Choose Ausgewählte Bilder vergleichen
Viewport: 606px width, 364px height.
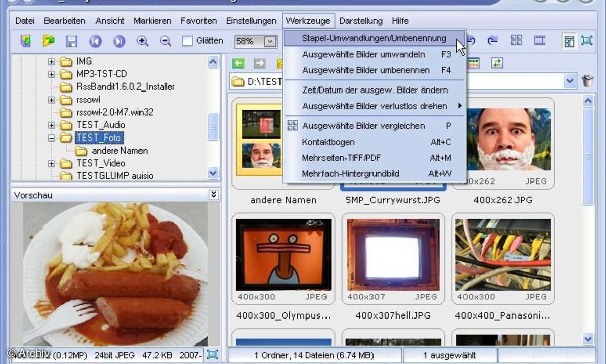pyautogui.click(x=374, y=126)
